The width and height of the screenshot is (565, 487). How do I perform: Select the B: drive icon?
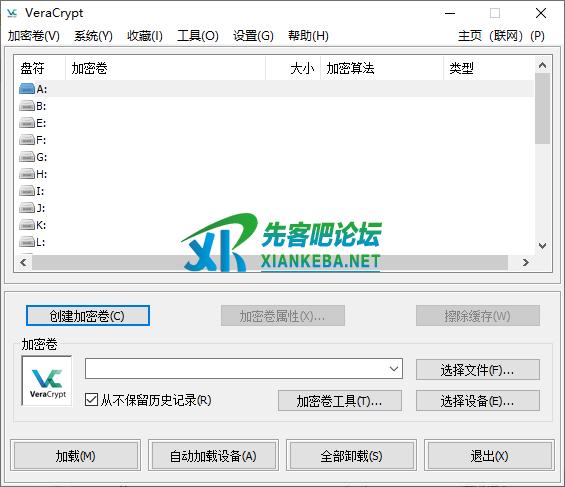pyautogui.click(x=27, y=106)
